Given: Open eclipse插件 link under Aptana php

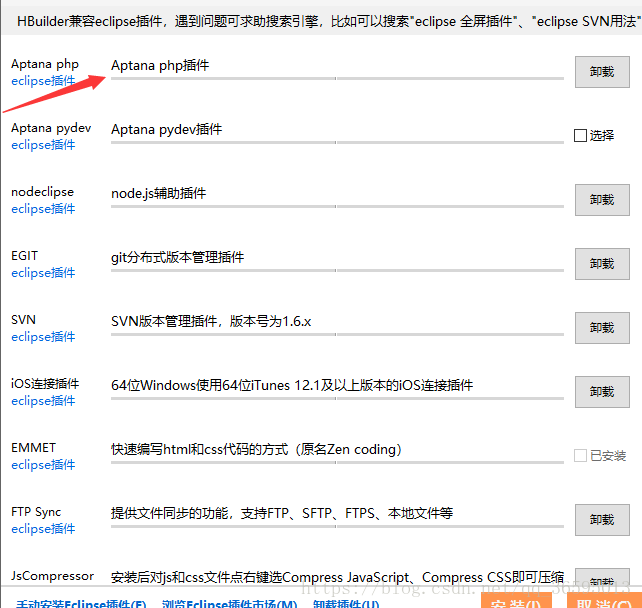Looking at the screenshot, I should [43, 81].
